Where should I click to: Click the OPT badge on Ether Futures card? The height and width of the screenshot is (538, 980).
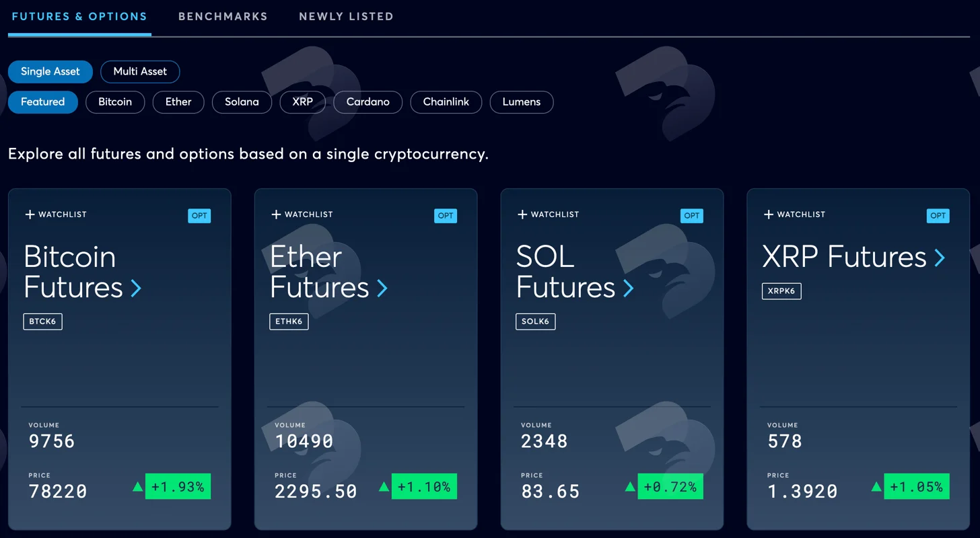tap(446, 216)
